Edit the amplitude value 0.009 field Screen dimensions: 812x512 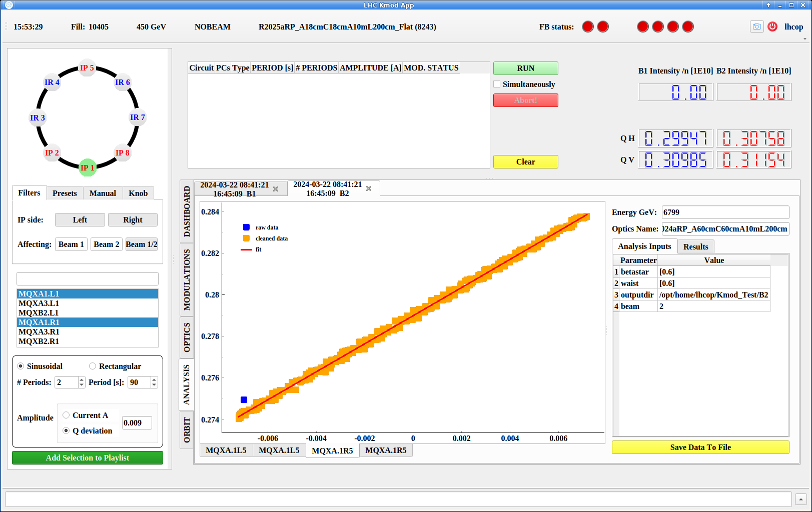click(x=137, y=422)
